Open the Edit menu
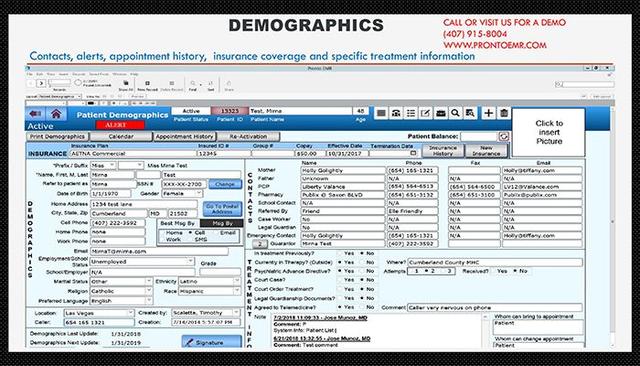 point(40,74)
